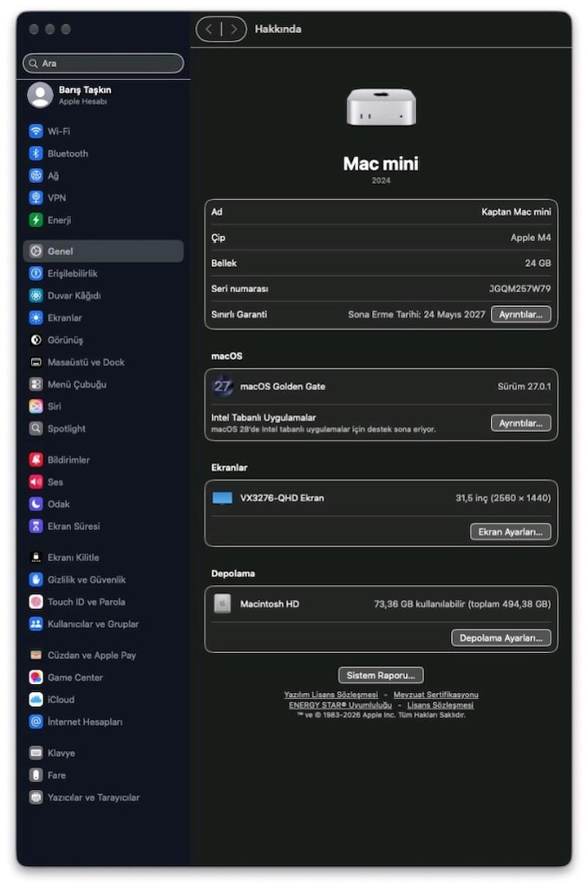This screenshot has width=588, height=888.
Task: Click the Ekranlar displays icon
Action: tap(36, 317)
